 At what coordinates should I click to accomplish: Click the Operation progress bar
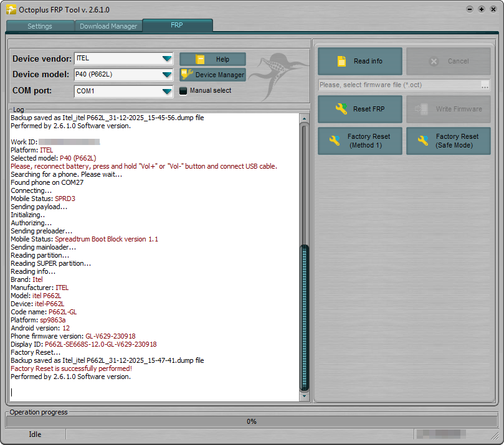pos(252,421)
